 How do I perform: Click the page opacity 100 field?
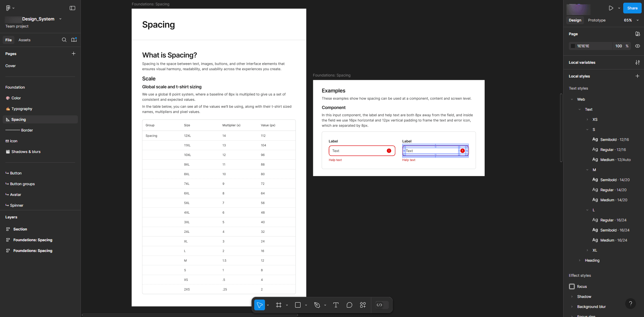pos(619,46)
